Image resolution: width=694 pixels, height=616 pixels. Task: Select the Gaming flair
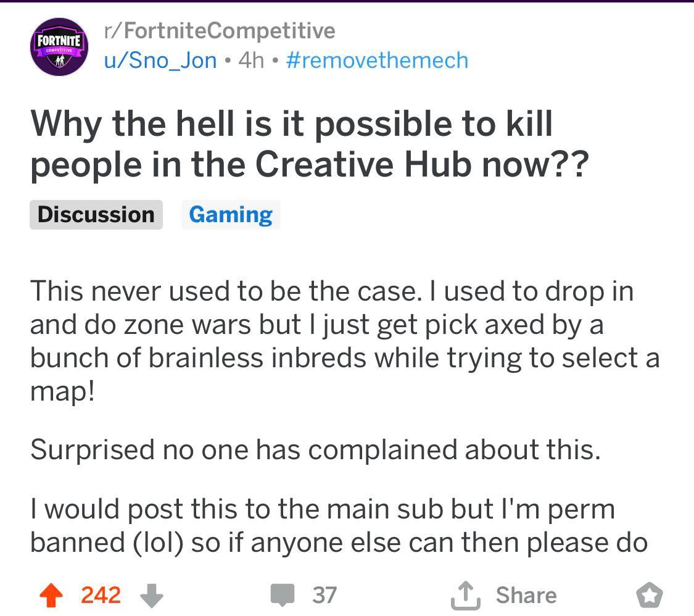[231, 214]
